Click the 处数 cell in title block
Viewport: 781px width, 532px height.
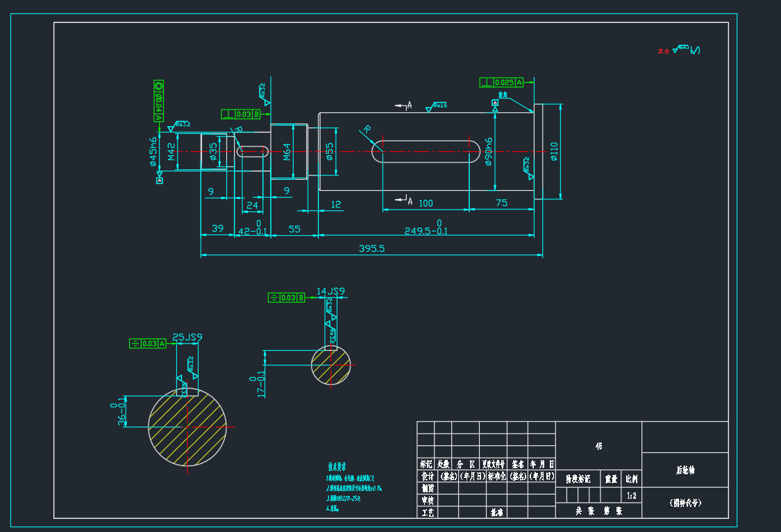click(x=444, y=464)
